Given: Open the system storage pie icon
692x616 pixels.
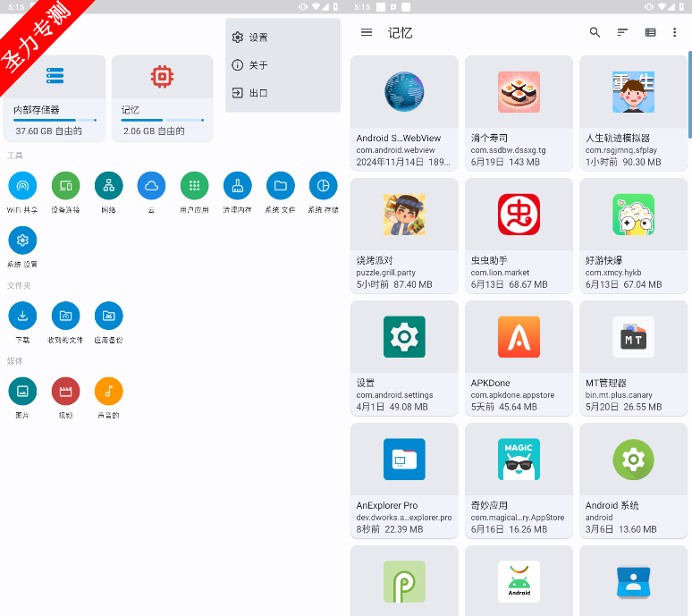Looking at the screenshot, I should (323, 186).
